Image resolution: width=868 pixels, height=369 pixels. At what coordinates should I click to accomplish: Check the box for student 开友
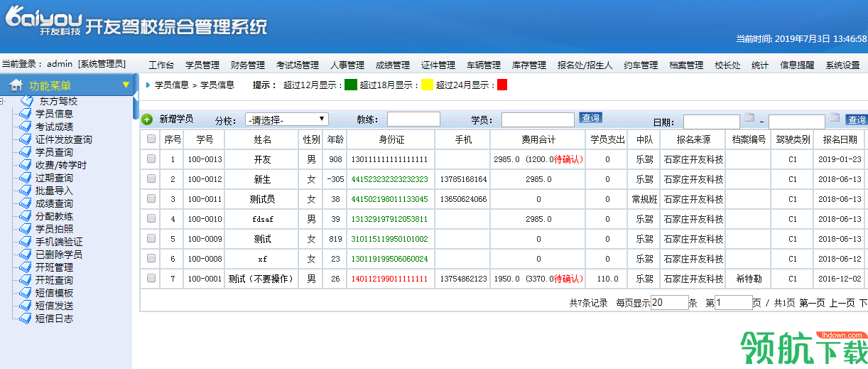click(151, 159)
